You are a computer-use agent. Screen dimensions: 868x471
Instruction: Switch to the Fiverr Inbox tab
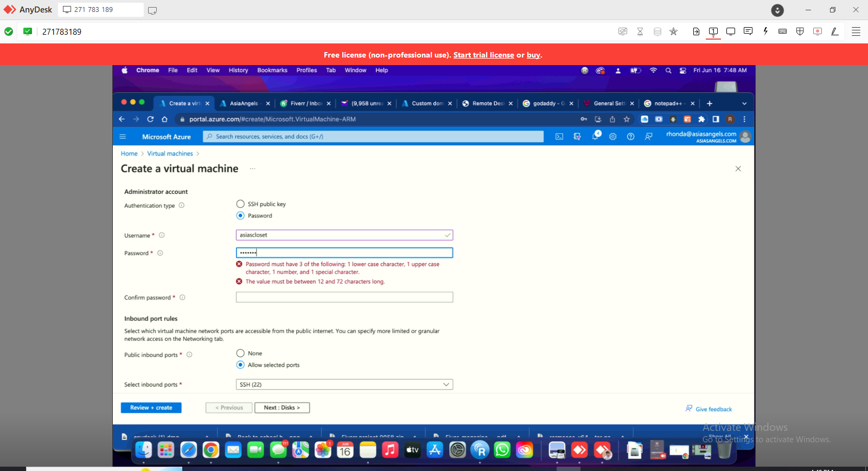click(305, 104)
